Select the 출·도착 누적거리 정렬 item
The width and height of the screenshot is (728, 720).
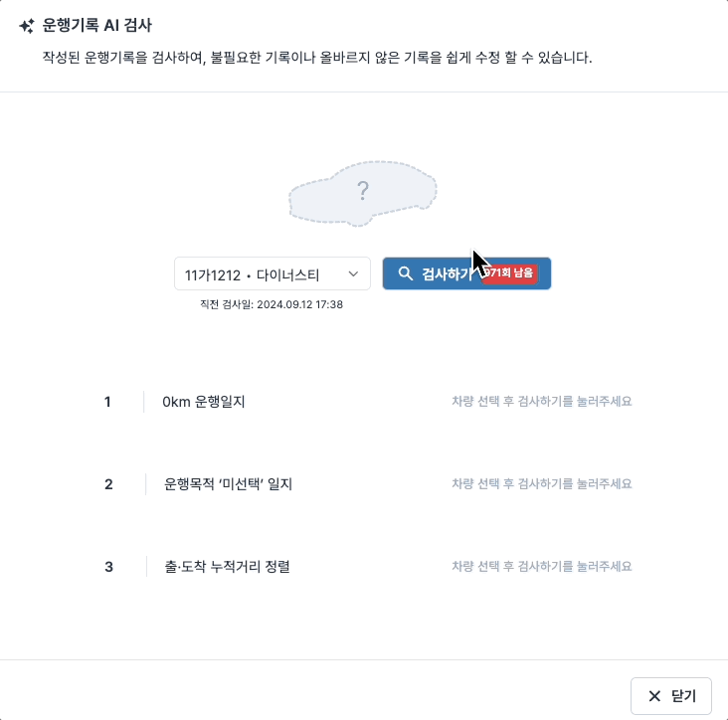pyautogui.click(x=227, y=567)
